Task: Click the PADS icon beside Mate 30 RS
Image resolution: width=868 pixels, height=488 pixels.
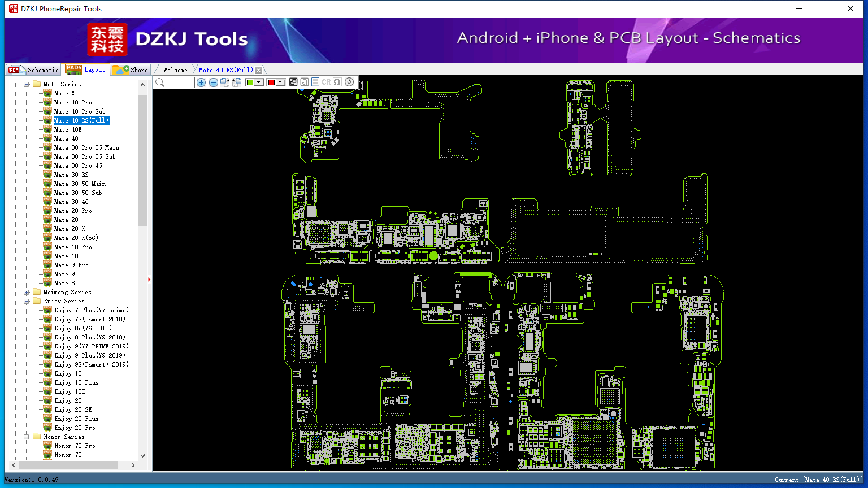Action: (x=47, y=175)
